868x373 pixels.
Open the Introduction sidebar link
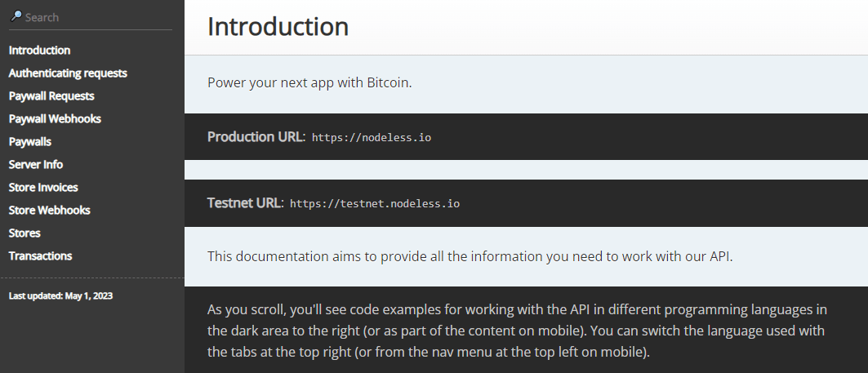click(39, 51)
